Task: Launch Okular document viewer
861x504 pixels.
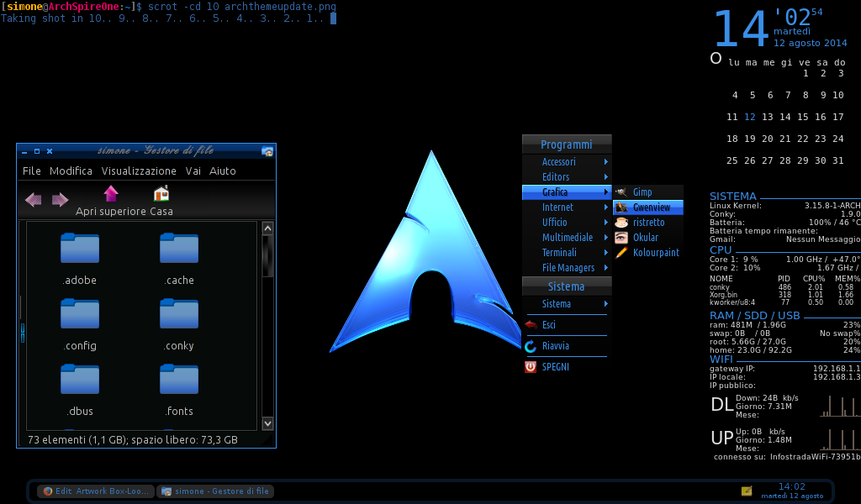Action: click(648, 238)
